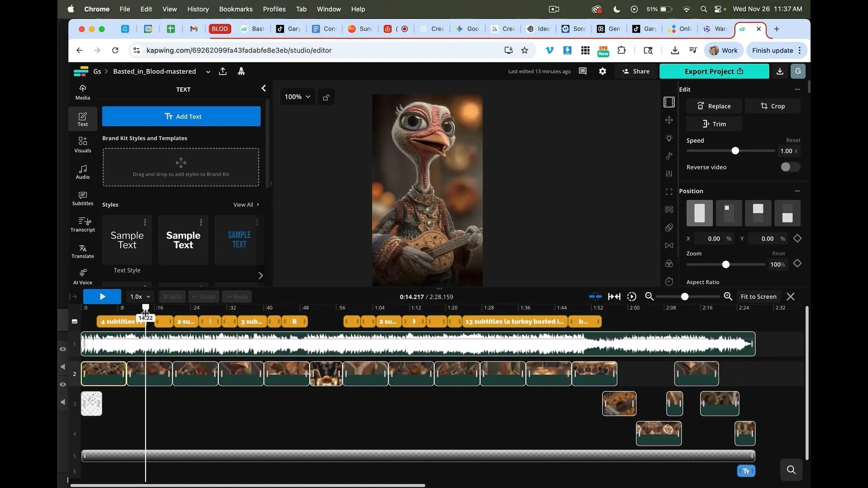
Task: Click the Export Project button
Action: pos(713,71)
